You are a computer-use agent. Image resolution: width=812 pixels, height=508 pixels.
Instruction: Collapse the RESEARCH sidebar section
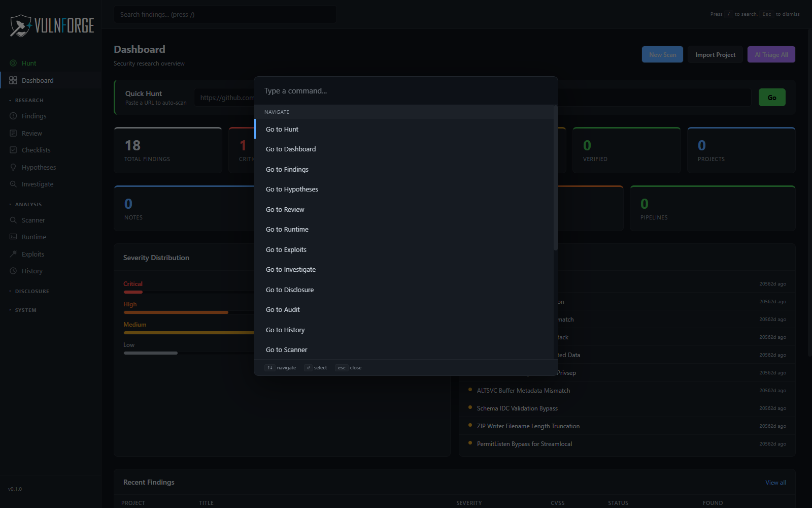point(26,100)
